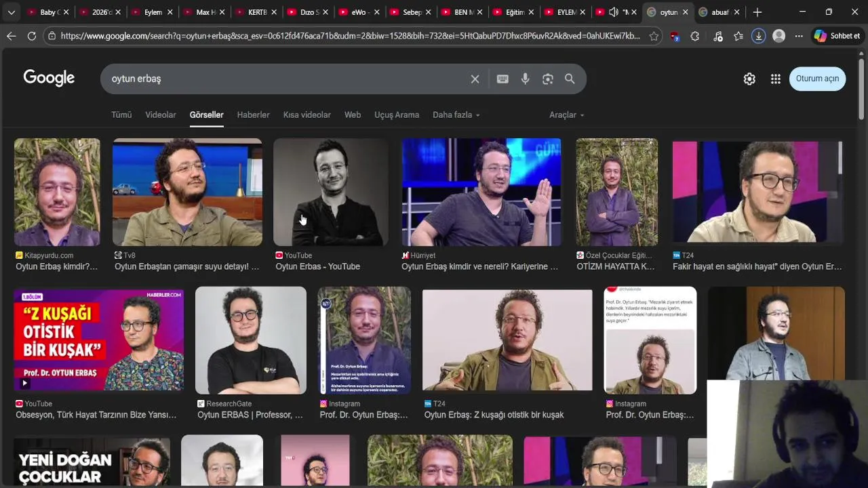Switch to Videolar results tab

click(x=161, y=115)
